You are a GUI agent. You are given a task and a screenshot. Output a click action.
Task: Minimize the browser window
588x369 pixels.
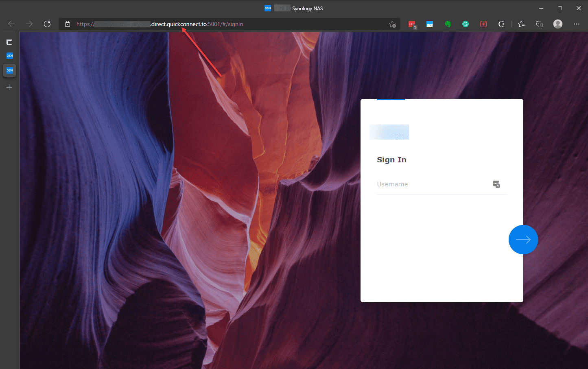(541, 8)
